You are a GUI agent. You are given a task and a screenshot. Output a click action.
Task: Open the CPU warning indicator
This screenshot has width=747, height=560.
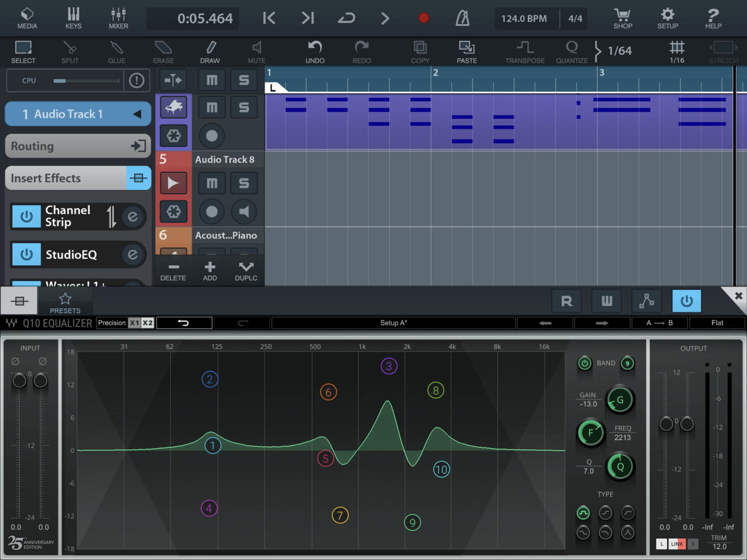(136, 80)
